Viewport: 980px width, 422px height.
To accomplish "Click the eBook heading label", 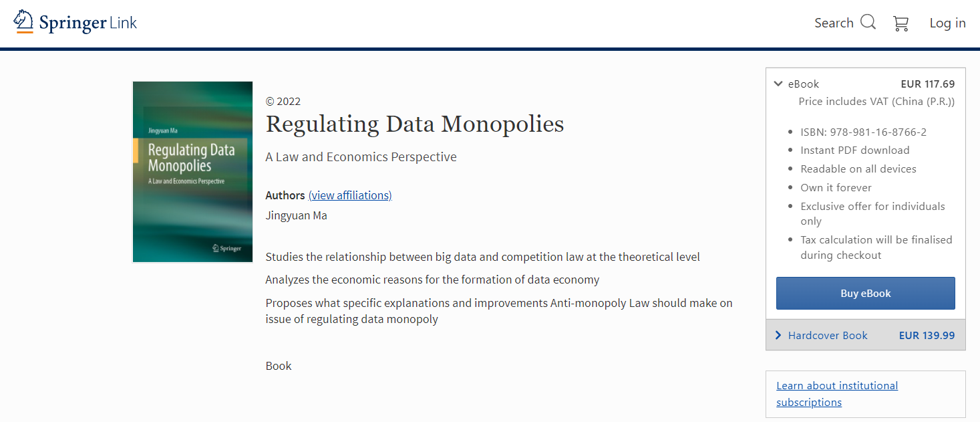I will [803, 84].
